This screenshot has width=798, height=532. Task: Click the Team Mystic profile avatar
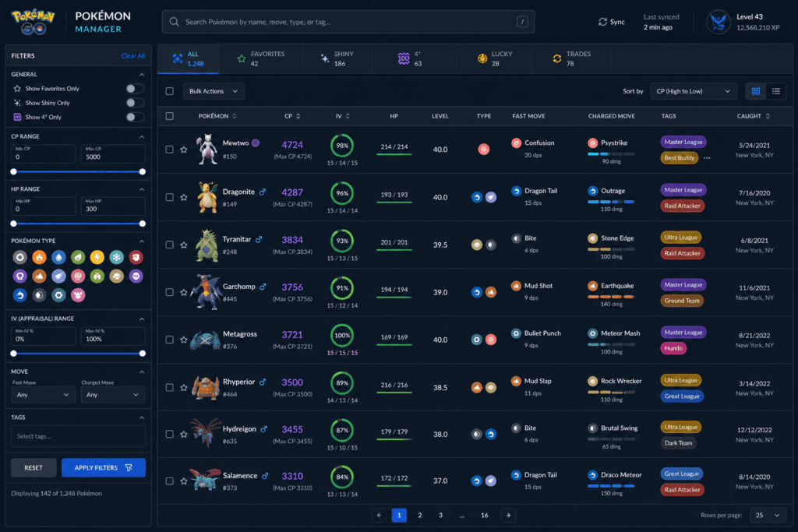(x=718, y=22)
